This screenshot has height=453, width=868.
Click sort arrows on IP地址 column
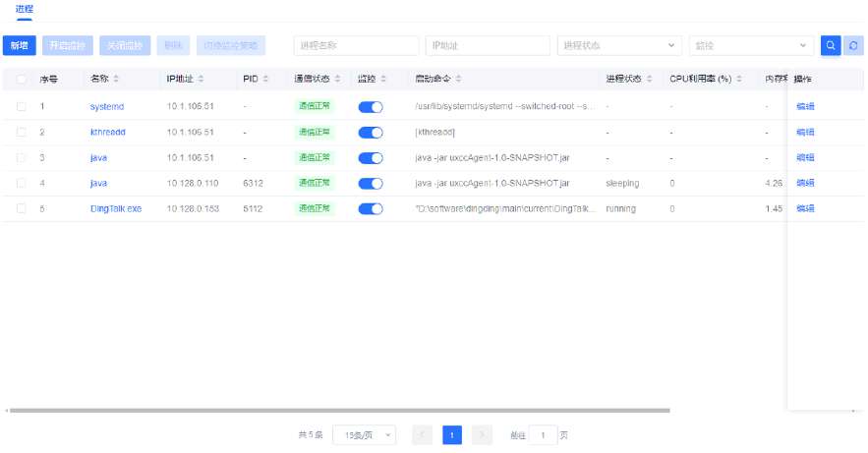pos(202,79)
